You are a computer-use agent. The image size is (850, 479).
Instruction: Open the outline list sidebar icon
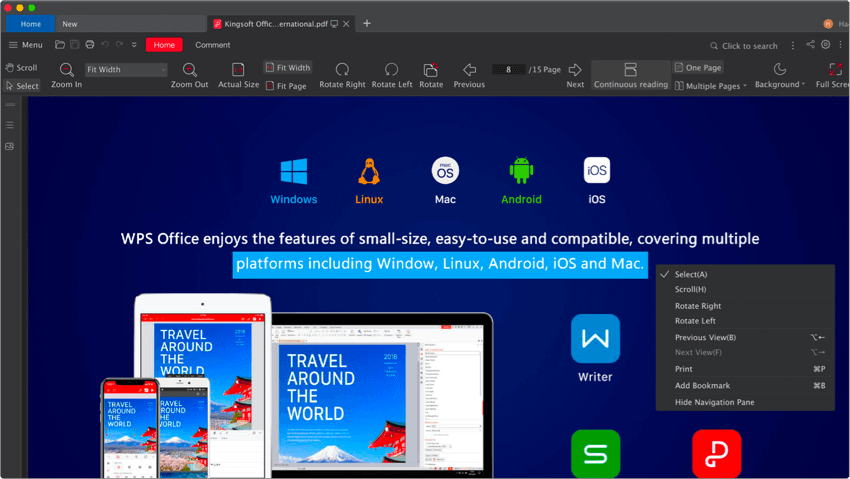(x=10, y=125)
